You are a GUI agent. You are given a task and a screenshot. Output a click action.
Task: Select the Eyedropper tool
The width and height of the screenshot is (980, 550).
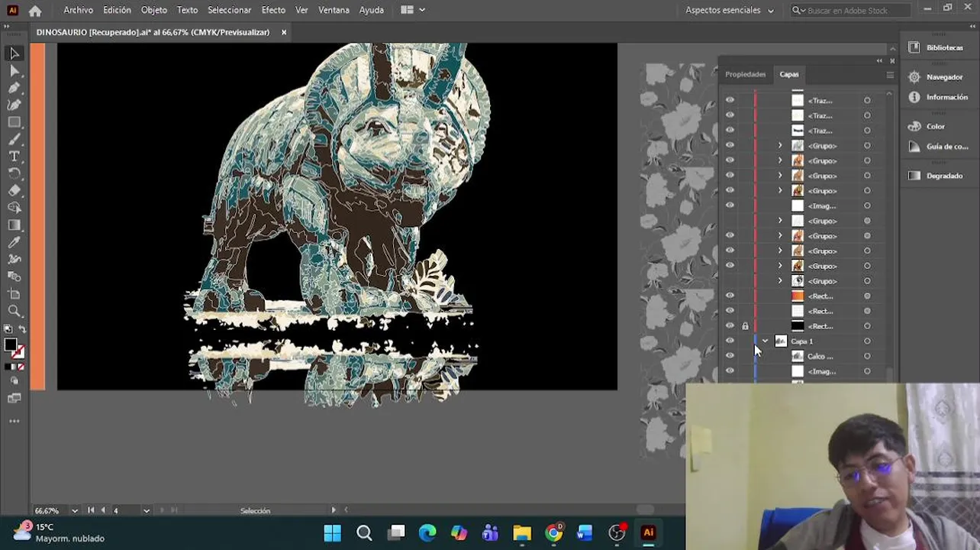(x=14, y=242)
